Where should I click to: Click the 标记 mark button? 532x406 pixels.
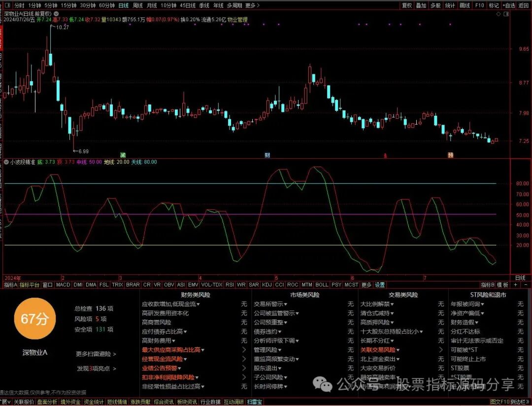[494, 5]
